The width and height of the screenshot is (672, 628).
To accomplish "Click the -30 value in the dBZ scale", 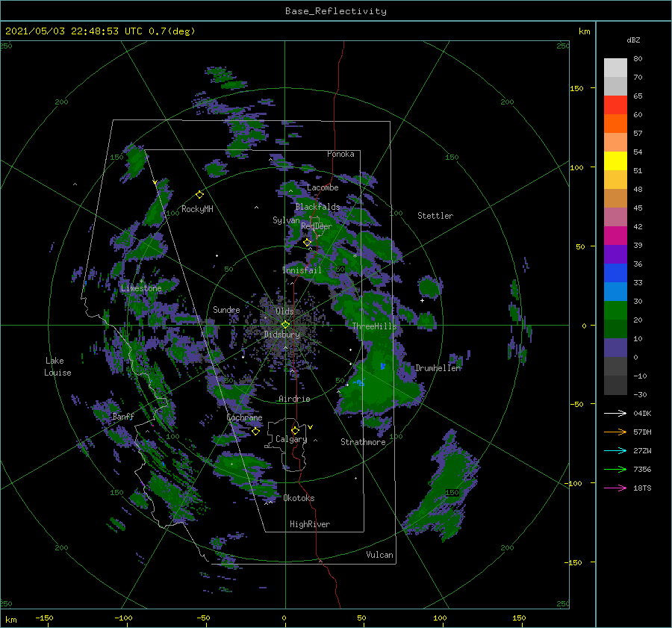I will pyautogui.click(x=640, y=394).
